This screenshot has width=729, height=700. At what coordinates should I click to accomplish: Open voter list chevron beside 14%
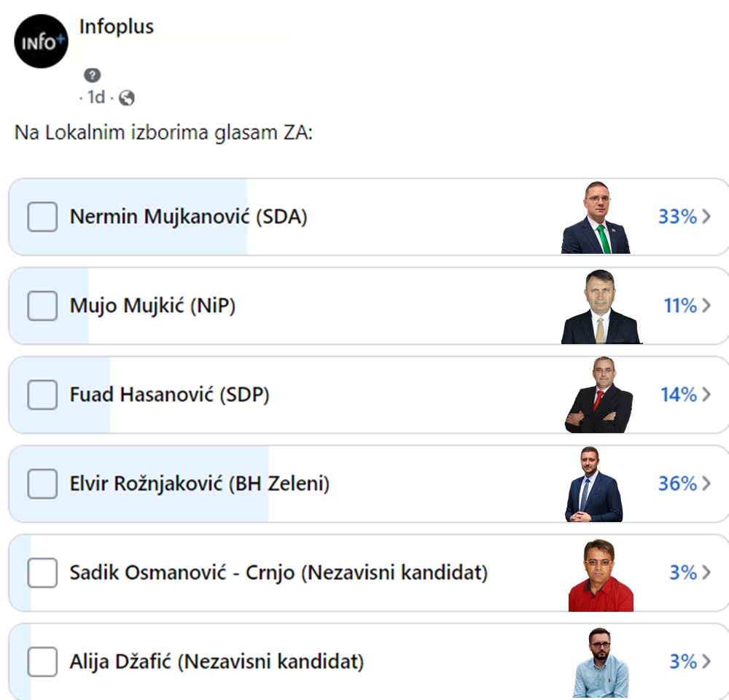[x=706, y=394]
